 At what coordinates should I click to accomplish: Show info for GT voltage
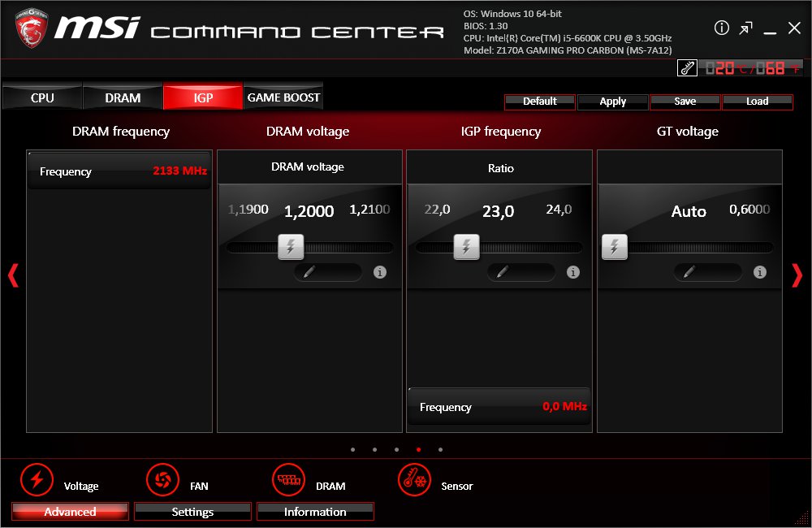[x=760, y=272]
